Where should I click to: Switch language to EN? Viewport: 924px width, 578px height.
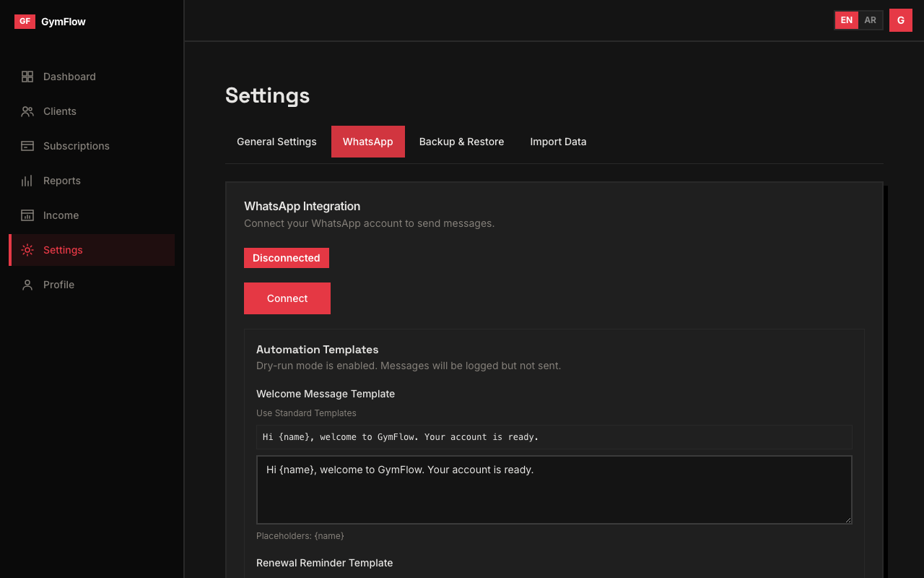tap(847, 20)
